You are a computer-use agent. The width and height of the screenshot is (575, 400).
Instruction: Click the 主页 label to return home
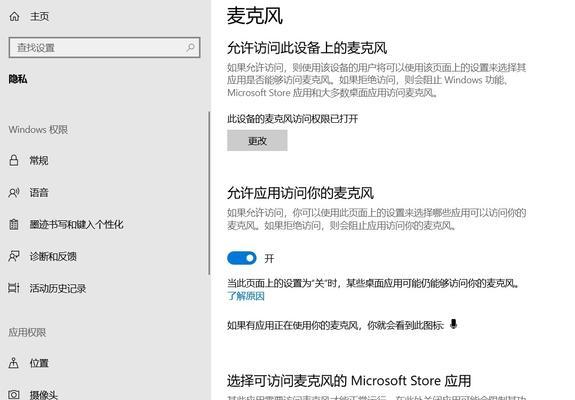coord(39,16)
